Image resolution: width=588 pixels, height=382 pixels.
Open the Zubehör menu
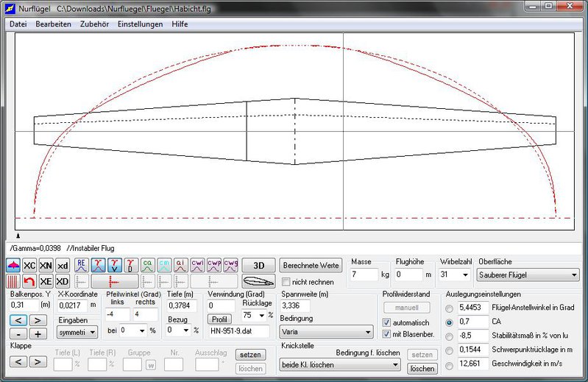coord(94,24)
